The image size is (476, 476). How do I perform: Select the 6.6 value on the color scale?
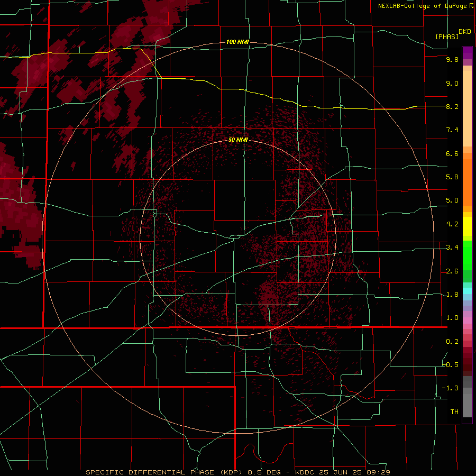pyautogui.click(x=452, y=153)
